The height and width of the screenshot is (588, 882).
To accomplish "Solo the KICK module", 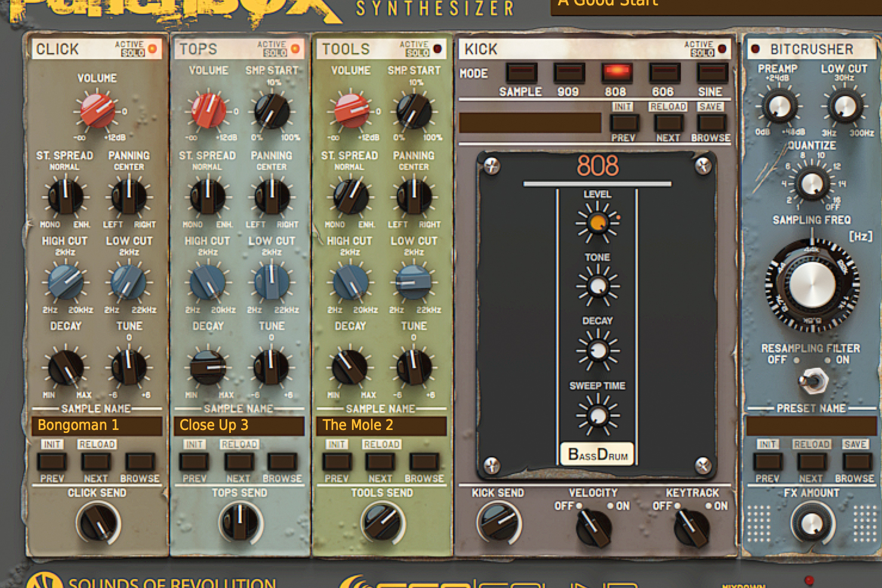I will point(702,53).
